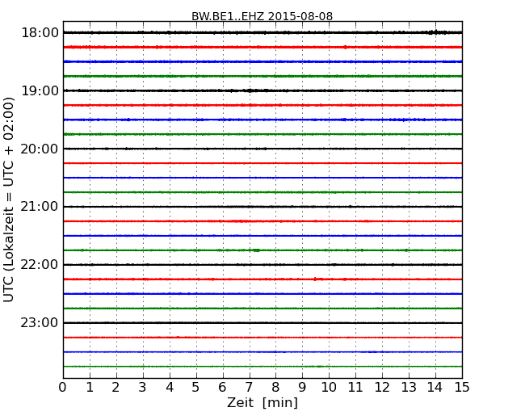Click the '5' x-axis tick label
The width and height of the screenshot is (525, 420).
(196, 388)
